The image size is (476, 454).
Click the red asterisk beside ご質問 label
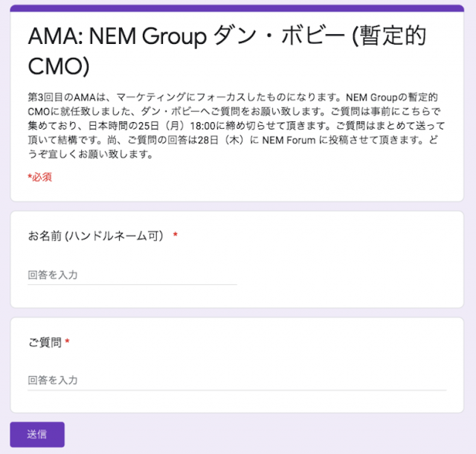[x=68, y=342]
